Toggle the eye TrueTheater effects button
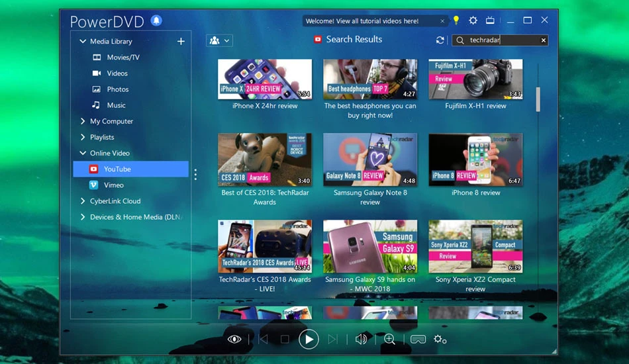The image size is (629, 364). [234, 340]
